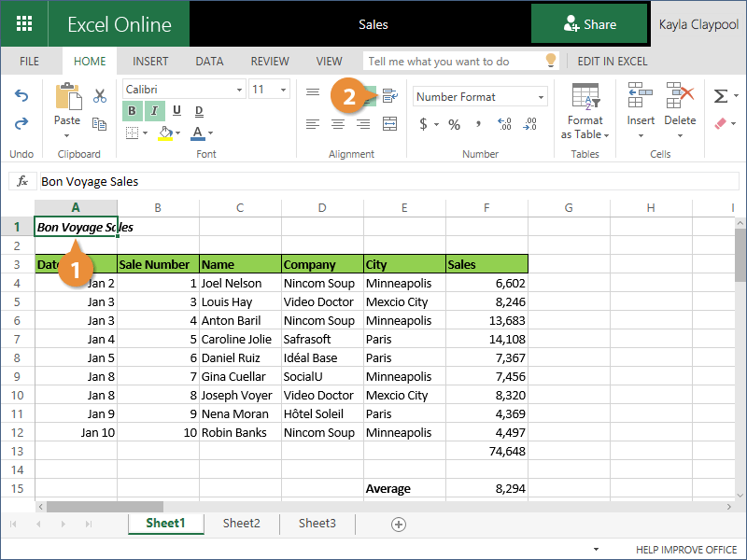Apply percent style format

pyautogui.click(x=454, y=124)
